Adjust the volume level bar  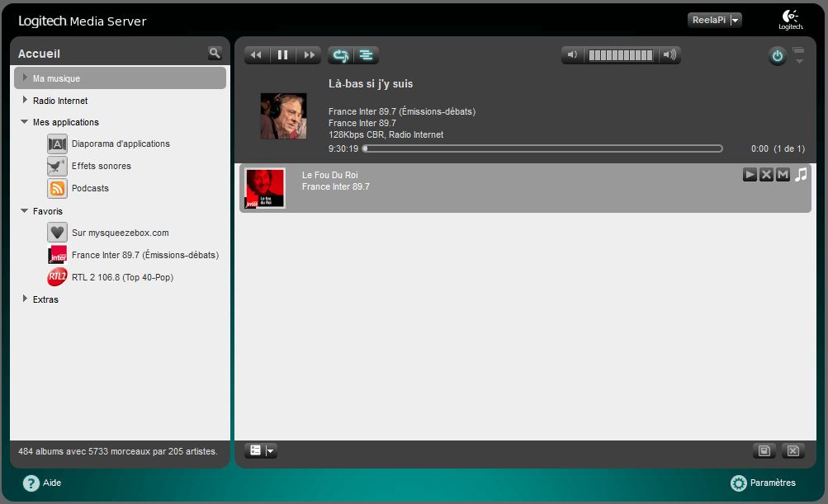point(621,55)
